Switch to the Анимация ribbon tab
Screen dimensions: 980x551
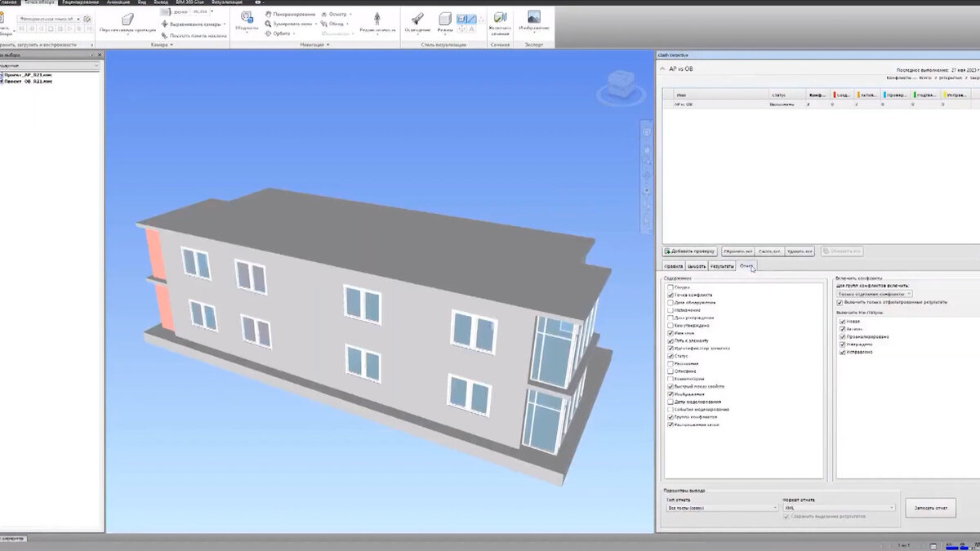tap(118, 2)
